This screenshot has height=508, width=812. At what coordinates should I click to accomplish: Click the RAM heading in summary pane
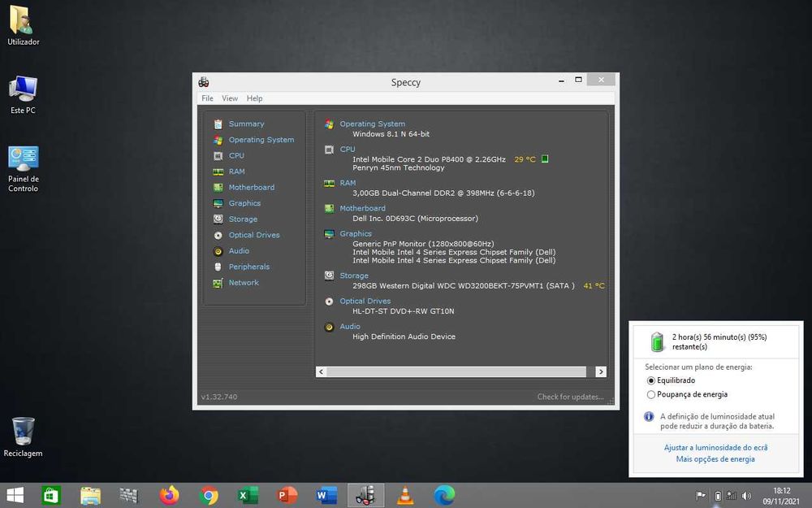pos(348,183)
